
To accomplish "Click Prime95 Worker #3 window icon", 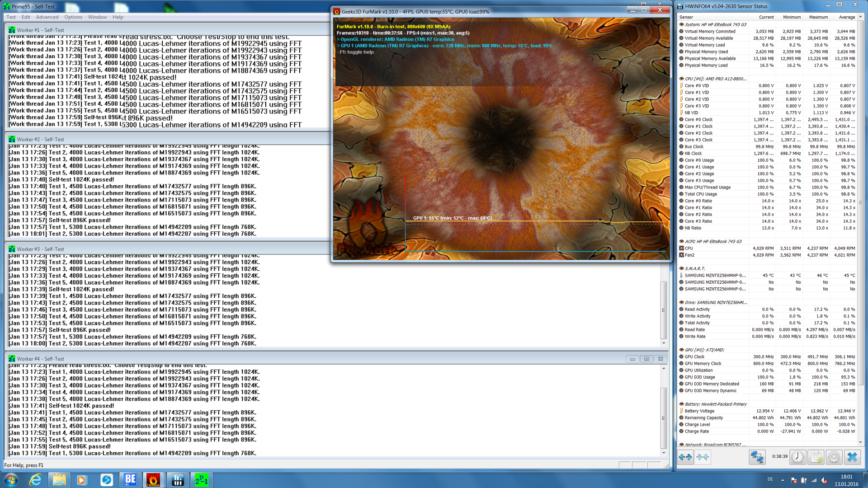I will pyautogui.click(x=12, y=249).
